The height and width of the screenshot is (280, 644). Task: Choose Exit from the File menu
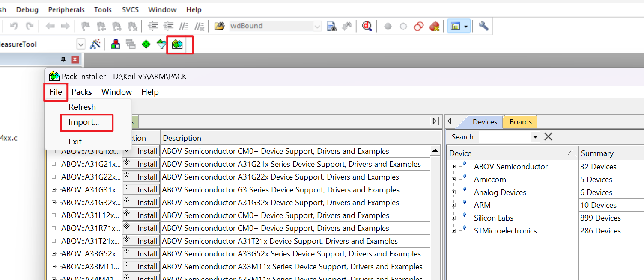coord(75,141)
